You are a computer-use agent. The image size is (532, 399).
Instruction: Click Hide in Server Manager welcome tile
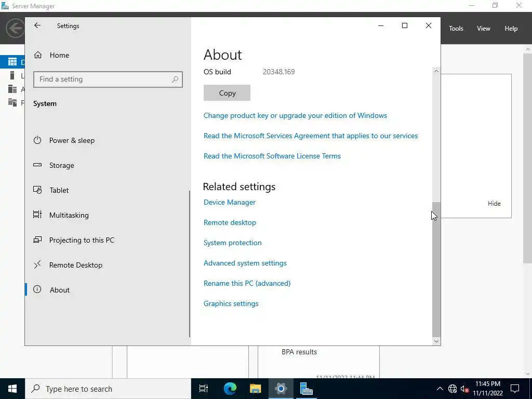pyautogui.click(x=494, y=204)
